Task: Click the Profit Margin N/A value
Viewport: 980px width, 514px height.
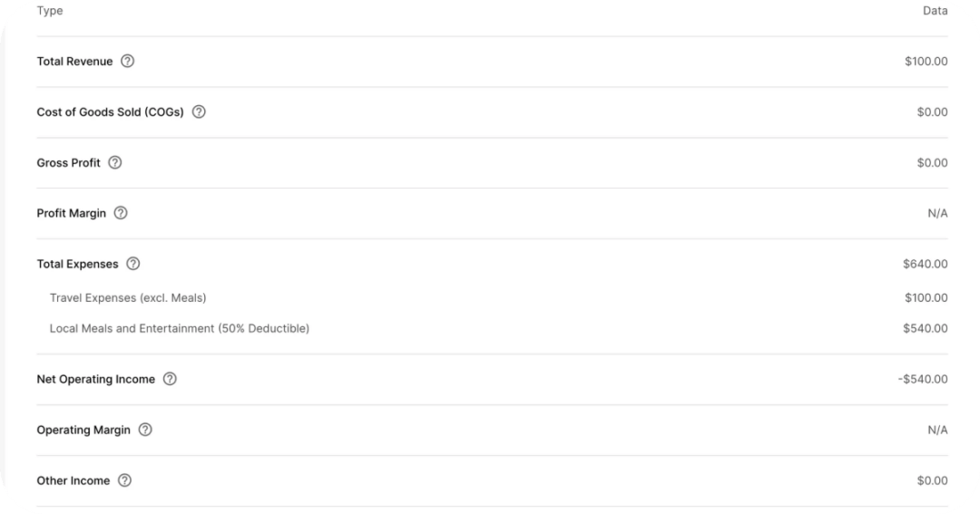Action: [x=937, y=213]
